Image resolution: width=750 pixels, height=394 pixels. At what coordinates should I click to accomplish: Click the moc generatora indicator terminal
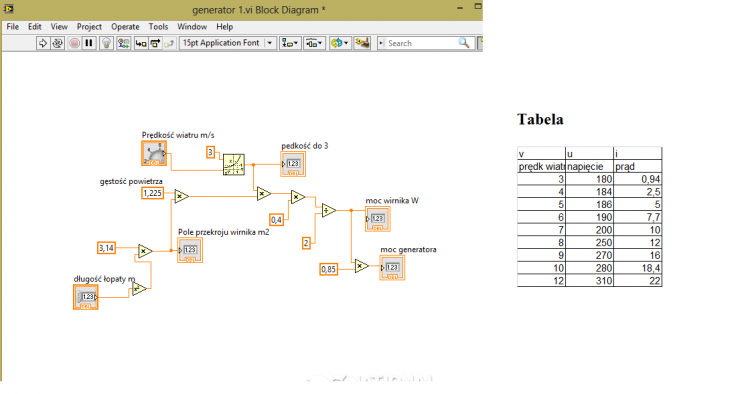(x=392, y=268)
